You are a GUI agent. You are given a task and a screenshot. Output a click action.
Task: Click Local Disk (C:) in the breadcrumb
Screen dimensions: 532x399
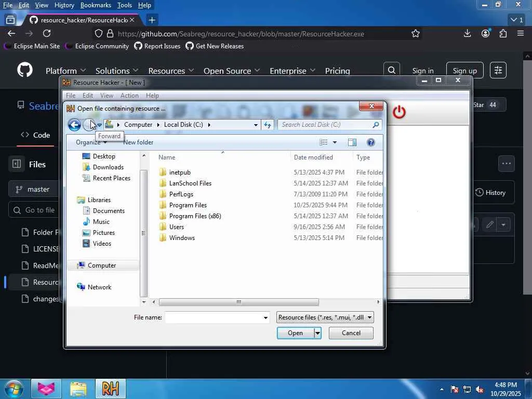pos(183,125)
